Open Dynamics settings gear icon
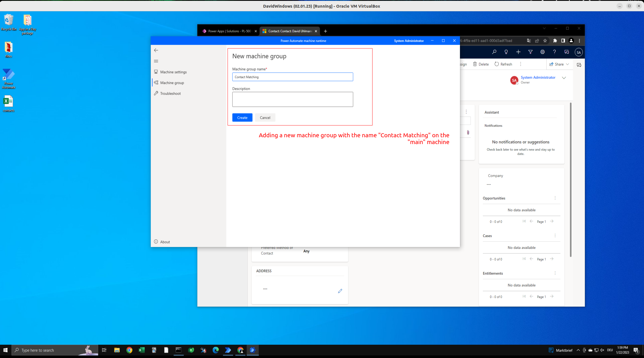 click(542, 52)
